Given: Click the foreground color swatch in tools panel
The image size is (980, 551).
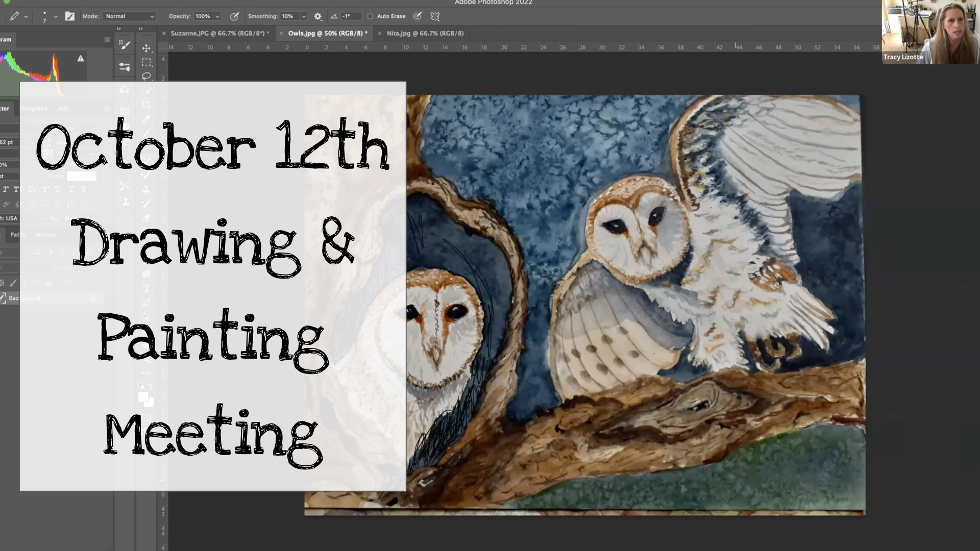Looking at the screenshot, I should pyautogui.click(x=143, y=396).
